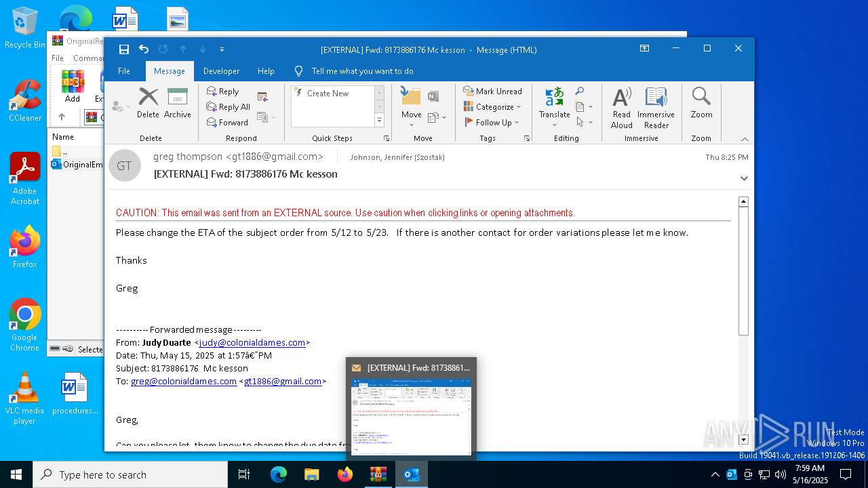Viewport: 868px width, 488px height.
Task: Click the GT sender avatar
Action: (x=125, y=165)
